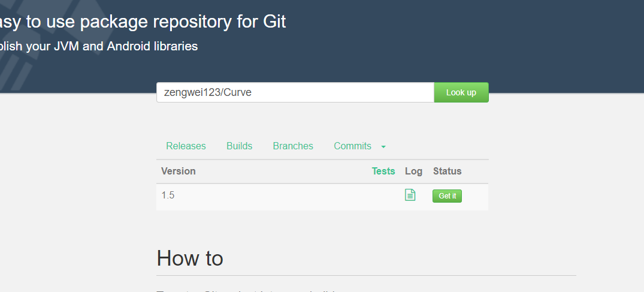Click the JVM and Android libraries subtitle

point(99,46)
